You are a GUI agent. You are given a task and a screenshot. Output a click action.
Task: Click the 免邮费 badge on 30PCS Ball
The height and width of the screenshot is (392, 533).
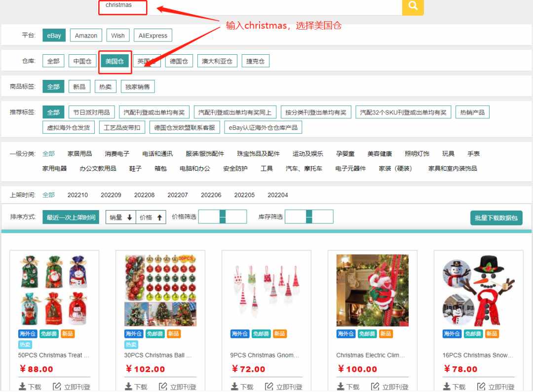pyautogui.click(x=154, y=334)
